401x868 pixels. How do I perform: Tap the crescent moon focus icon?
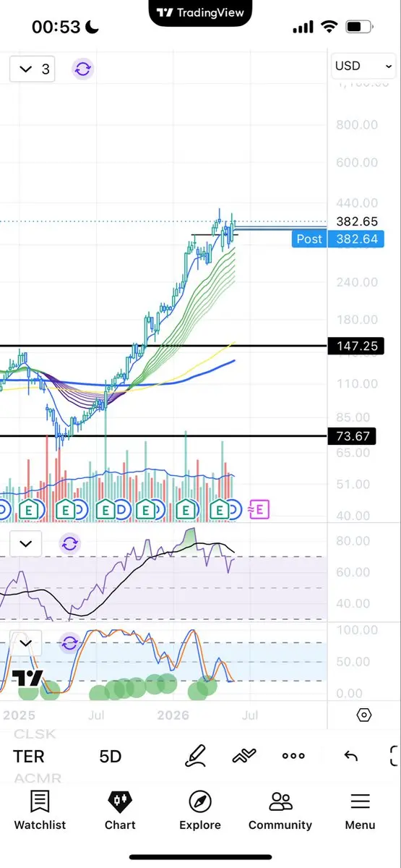pyautogui.click(x=92, y=27)
